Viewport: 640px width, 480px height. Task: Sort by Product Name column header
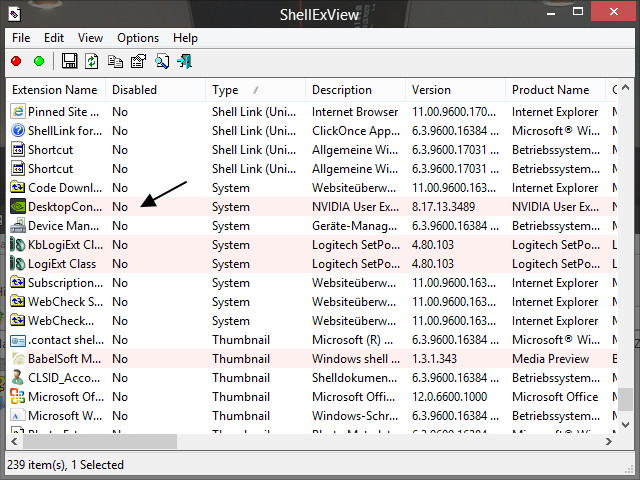pyautogui.click(x=556, y=90)
